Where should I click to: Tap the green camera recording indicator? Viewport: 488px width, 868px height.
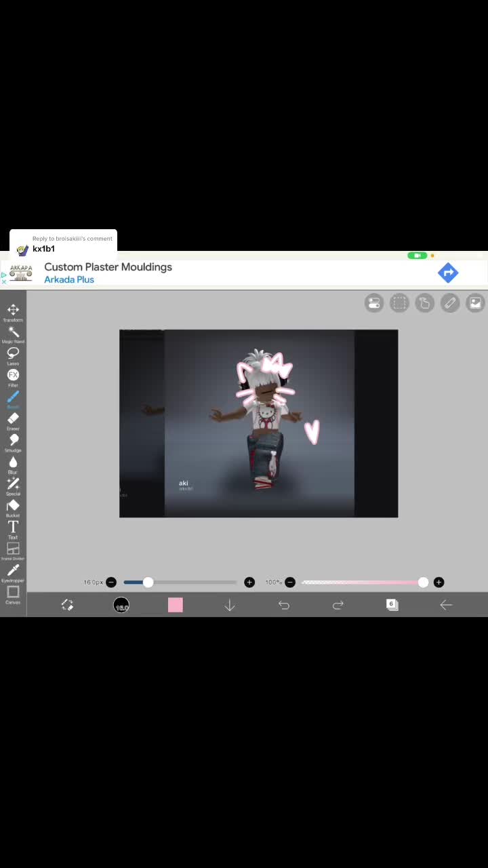417,256
